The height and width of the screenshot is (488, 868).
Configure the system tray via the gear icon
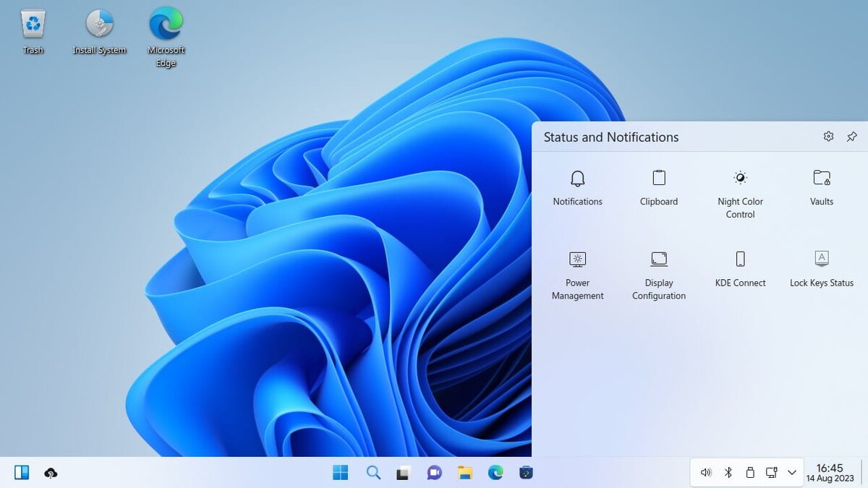(x=829, y=137)
